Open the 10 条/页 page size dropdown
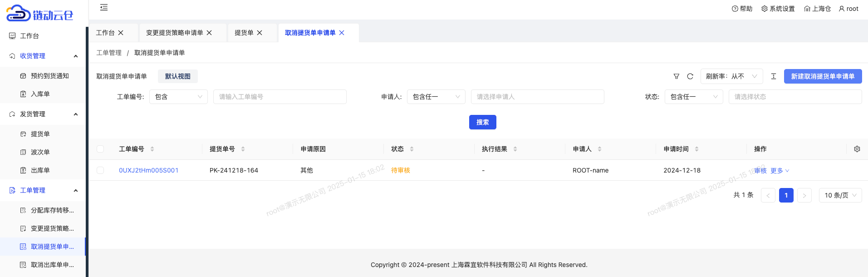 840,195
